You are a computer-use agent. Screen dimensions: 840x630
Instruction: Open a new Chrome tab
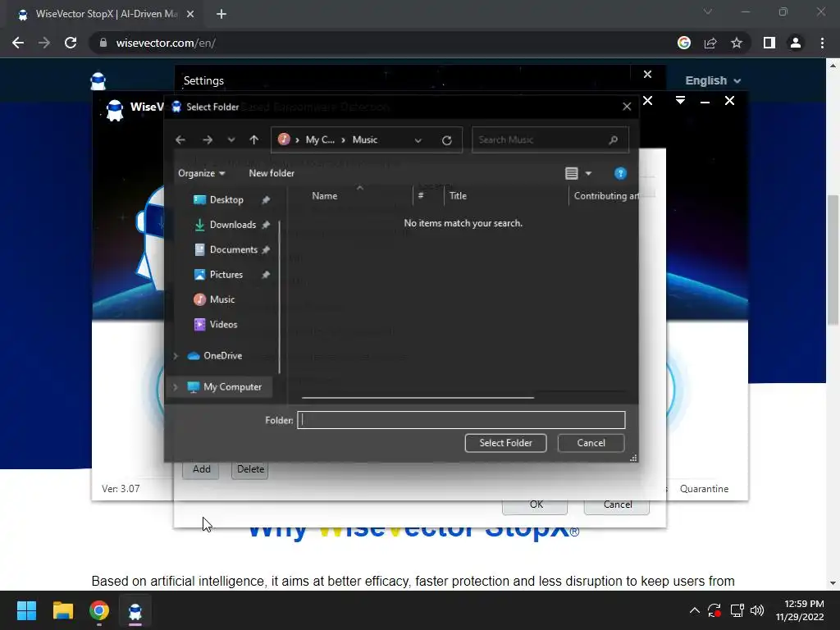tap(221, 15)
